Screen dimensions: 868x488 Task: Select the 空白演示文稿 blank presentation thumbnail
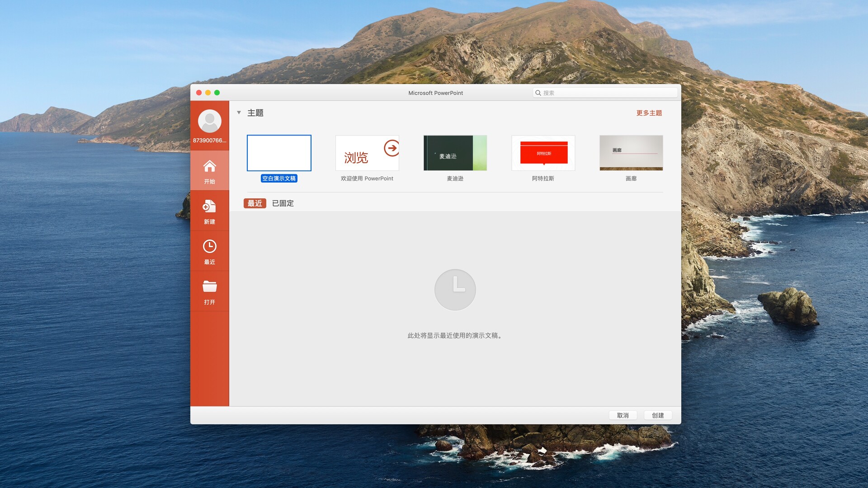(279, 153)
